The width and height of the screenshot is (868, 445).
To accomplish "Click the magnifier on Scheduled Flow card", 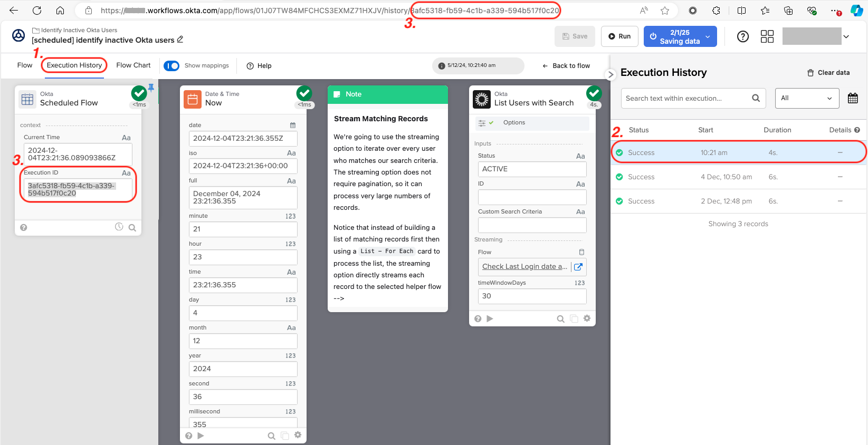I will coord(132,228).
